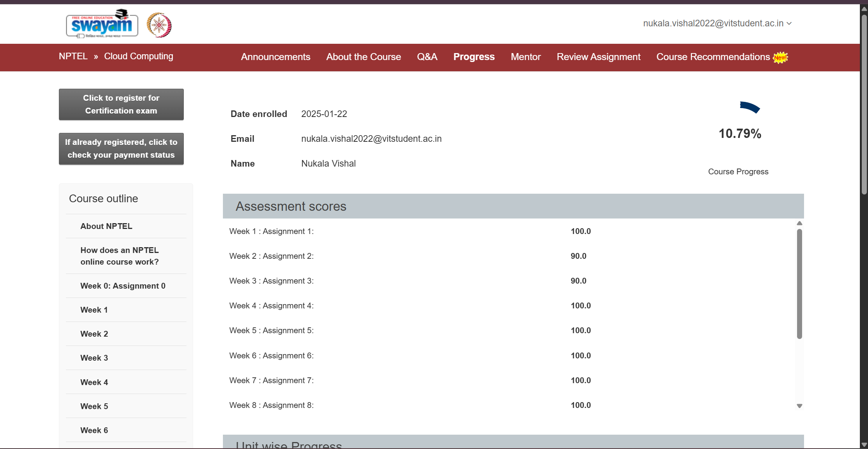Open About NPTEL outline item
This screenshot has width=868, height=449.
[106, 226]
